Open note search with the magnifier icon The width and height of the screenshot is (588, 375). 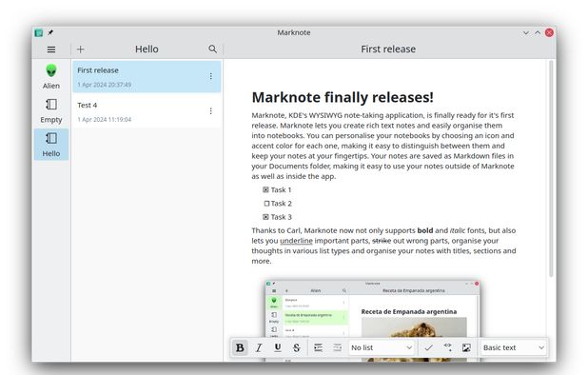(212, 49)
